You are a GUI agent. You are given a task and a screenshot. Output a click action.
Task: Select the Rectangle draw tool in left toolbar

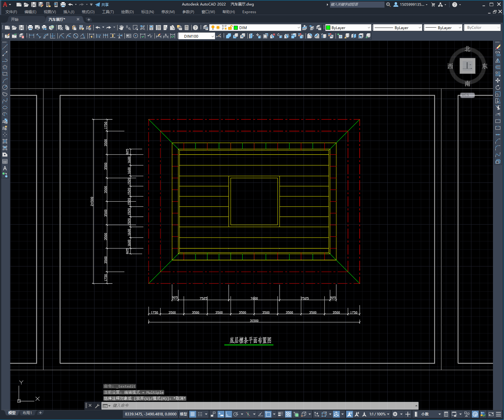5,74
